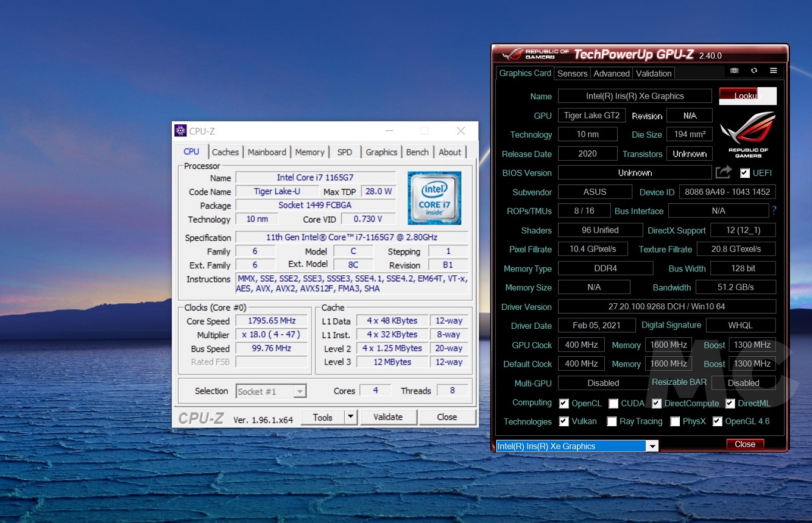Image resolution: width=812 pixels, height=523 pixels.
Task: Click the Lookup button in GPU-Z
Action: pyautogui.click(x=747, y=96)
